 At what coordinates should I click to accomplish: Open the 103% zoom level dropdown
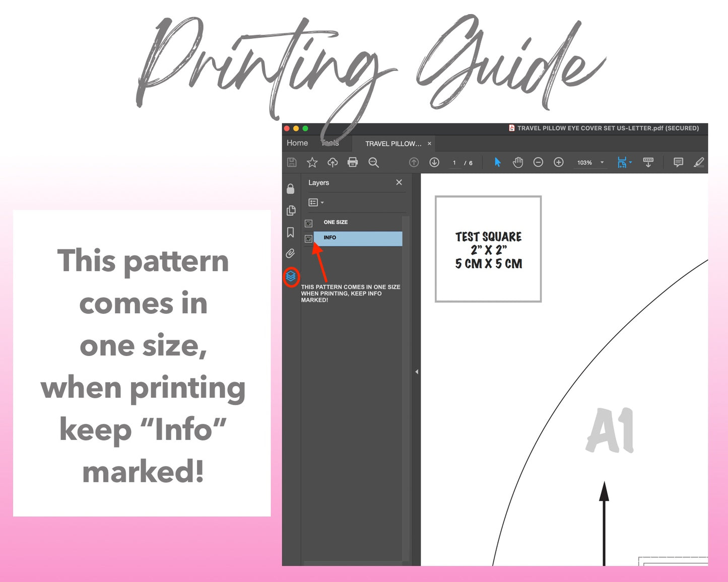(602, 163)
